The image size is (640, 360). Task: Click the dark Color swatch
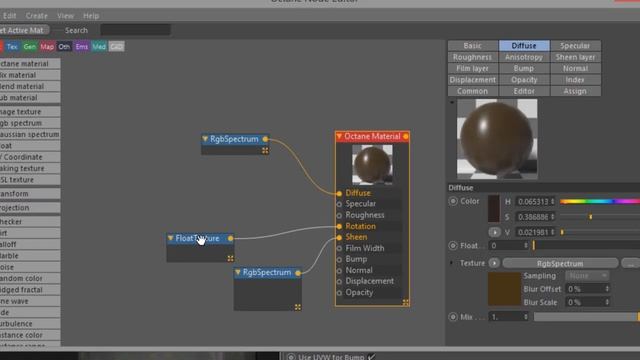[x=494, y=209]
